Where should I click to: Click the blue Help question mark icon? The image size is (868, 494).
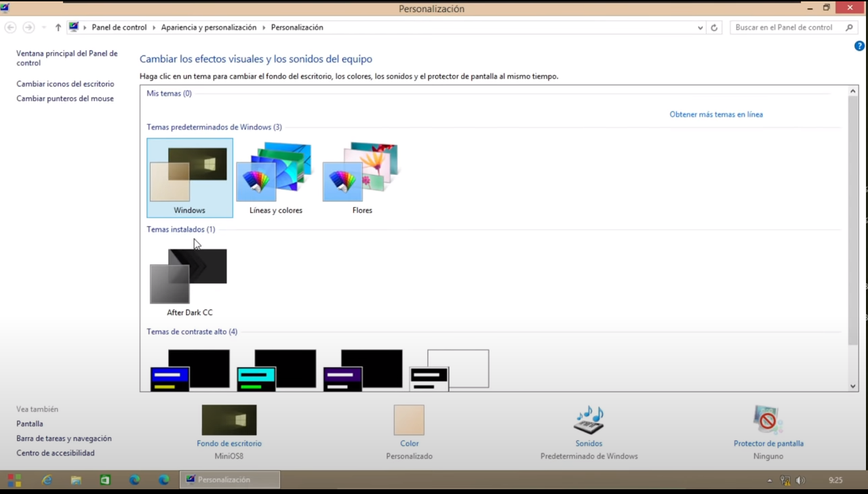tap(859, 45)
